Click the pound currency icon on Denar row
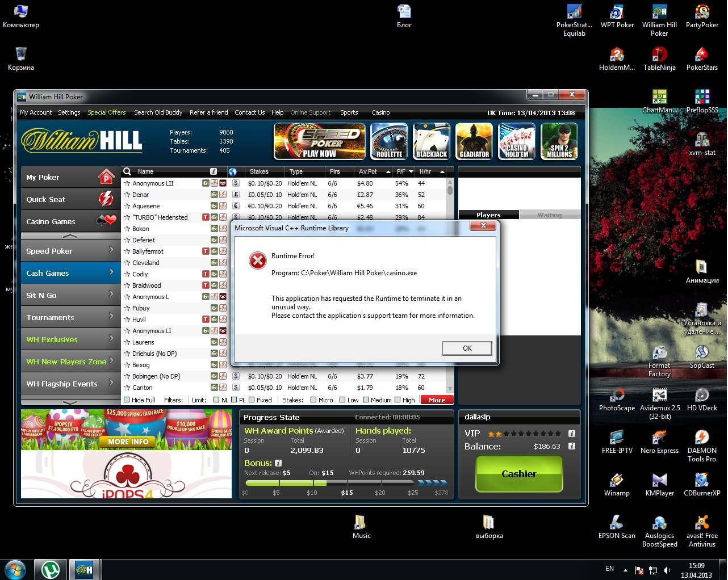 [x=236, y=195]
